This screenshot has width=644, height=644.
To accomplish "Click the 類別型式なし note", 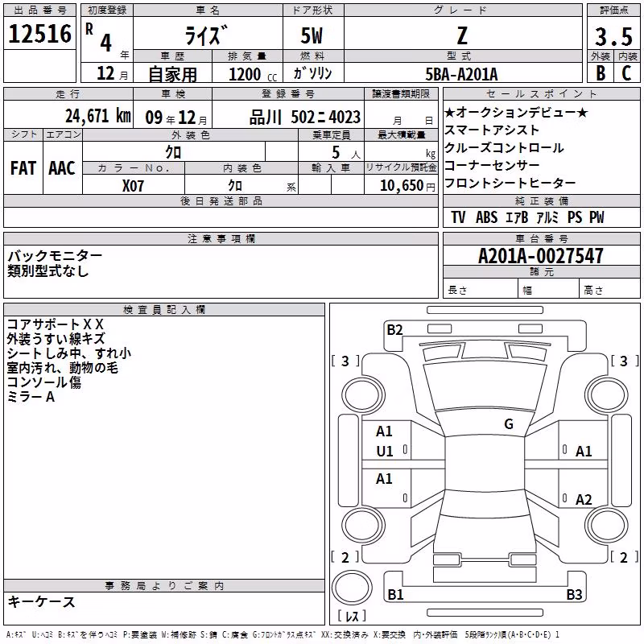I will click(x=48, y=271).
